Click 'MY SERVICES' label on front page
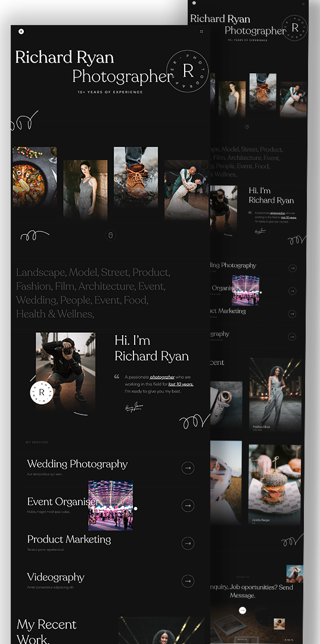Viewport: 320px width, 644px height. (37, 442)
